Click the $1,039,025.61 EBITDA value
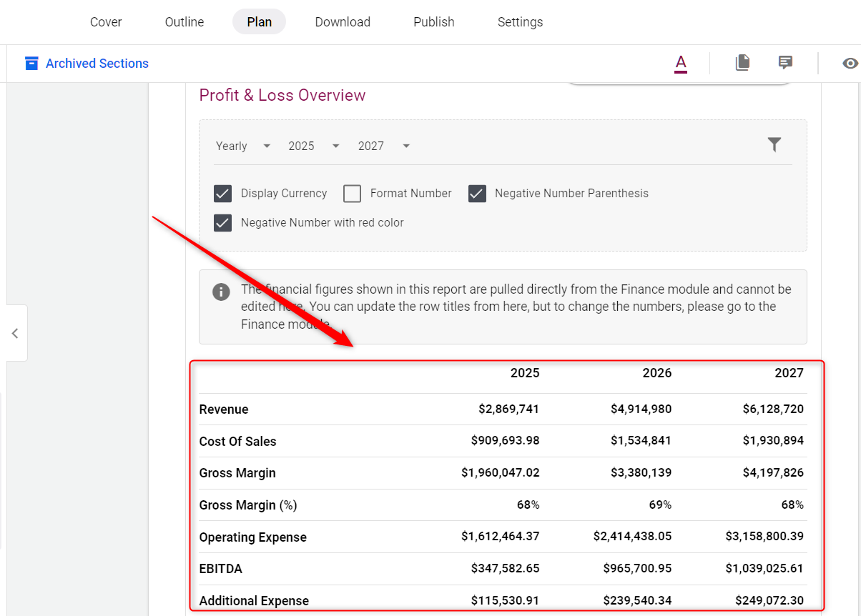The width and height of the screenshot is (861, 616). (x=765, y=569)
